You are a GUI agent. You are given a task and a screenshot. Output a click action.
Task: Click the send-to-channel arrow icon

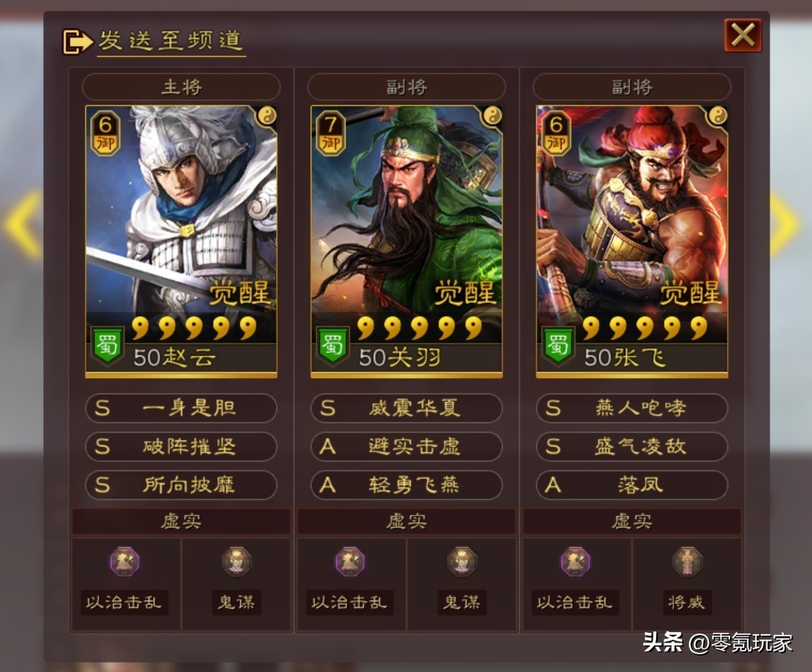(77, 41)
